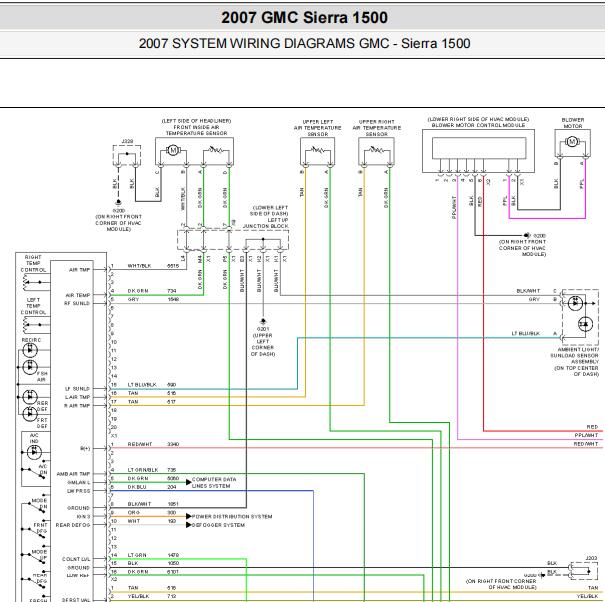Click arrow pointing to Defogger System
Image resolution: width=605 pixels, height=602 pixels.
click(189, 525)
